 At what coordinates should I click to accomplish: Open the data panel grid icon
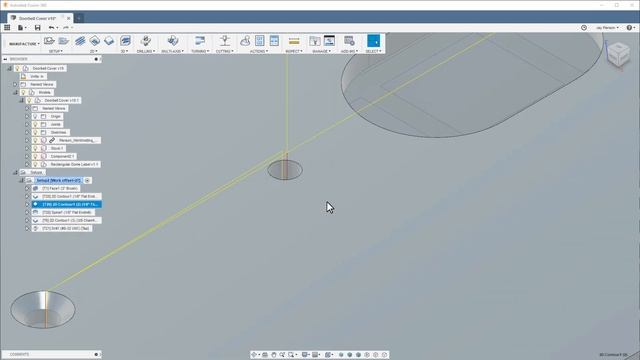(x=7, y=27)
